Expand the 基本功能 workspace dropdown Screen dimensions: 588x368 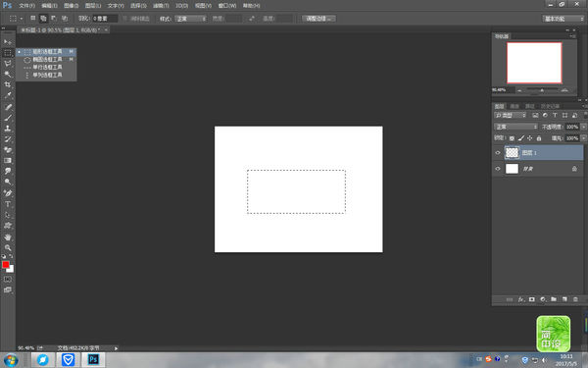(x=563, y=19)
